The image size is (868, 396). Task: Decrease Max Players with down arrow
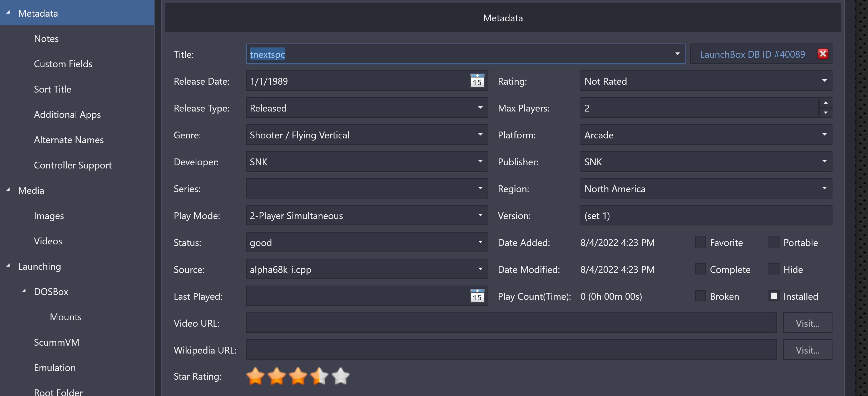pyautogui.click(x=825, y=113)
